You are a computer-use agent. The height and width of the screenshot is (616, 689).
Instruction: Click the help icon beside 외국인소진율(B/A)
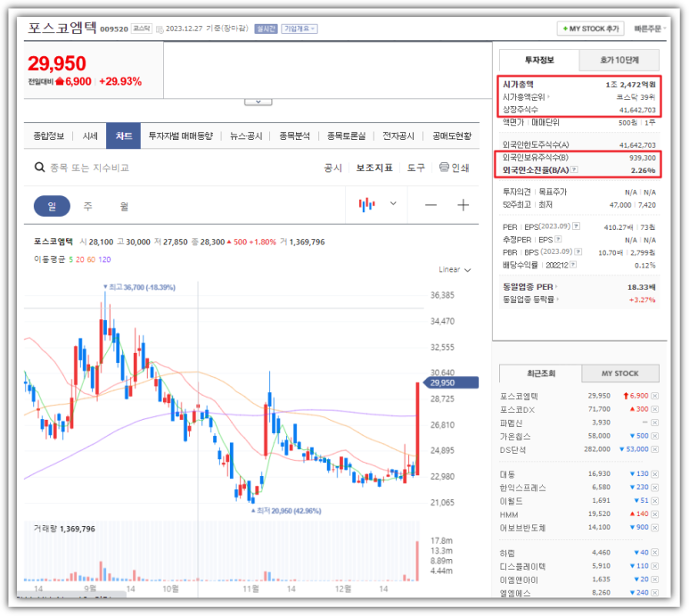pyautogui.click(x=574, y=169)
